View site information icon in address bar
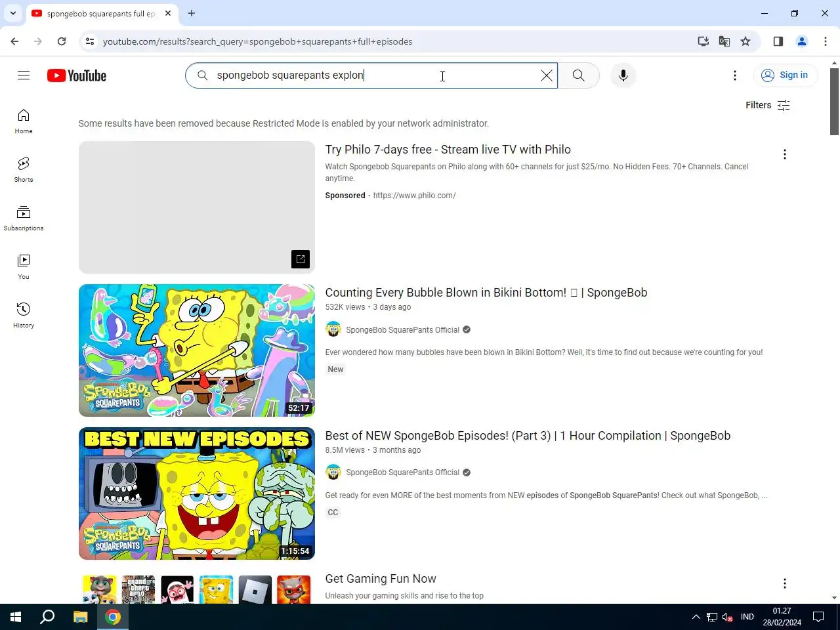Image resolution: width=840 pixels, height=630 pixels. click(x=90, y=41)
